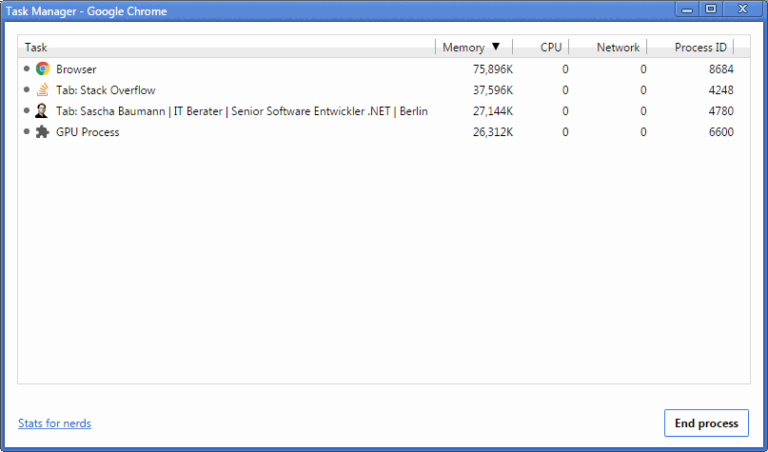Click the GPU Process puzzle piece icon

click(43, 132)
